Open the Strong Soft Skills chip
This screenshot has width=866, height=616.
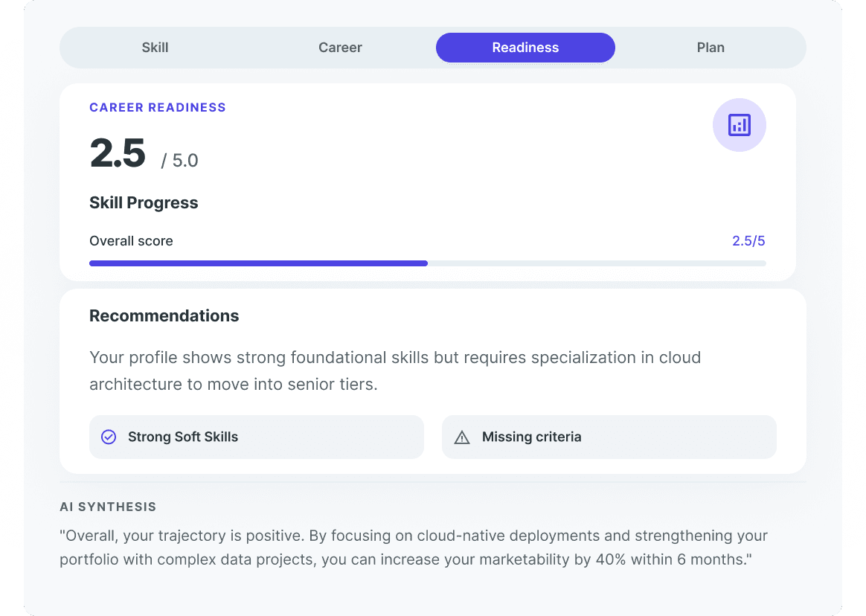(x=256, y=437)
